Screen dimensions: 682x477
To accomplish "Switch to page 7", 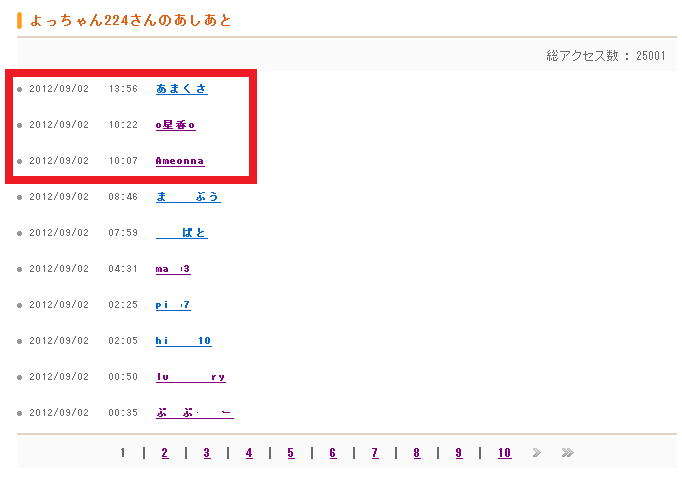I will click(x=375, y=453).
